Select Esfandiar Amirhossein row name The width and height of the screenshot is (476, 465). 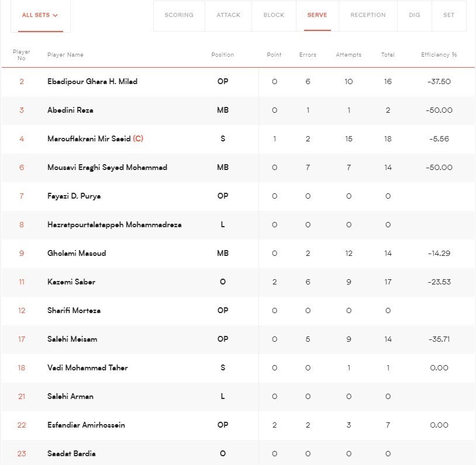tap(87, 425)
